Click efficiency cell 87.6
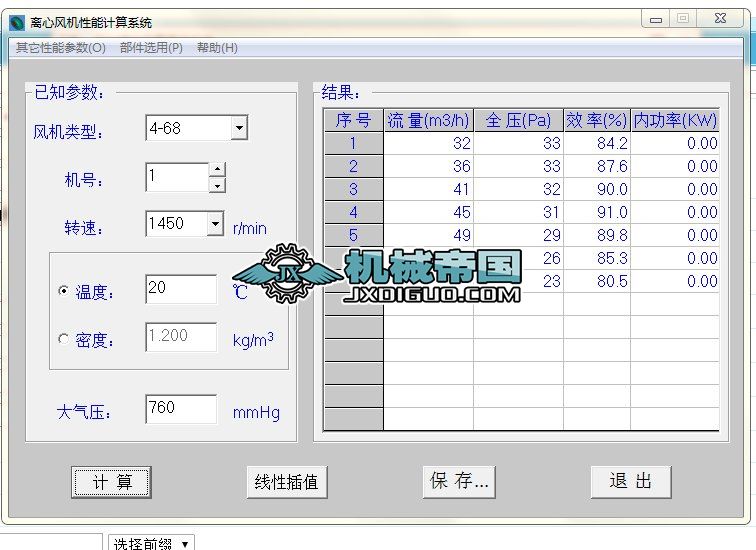This screenshot has width=756, height=550. pyautogui.click(x=597, y=166)
